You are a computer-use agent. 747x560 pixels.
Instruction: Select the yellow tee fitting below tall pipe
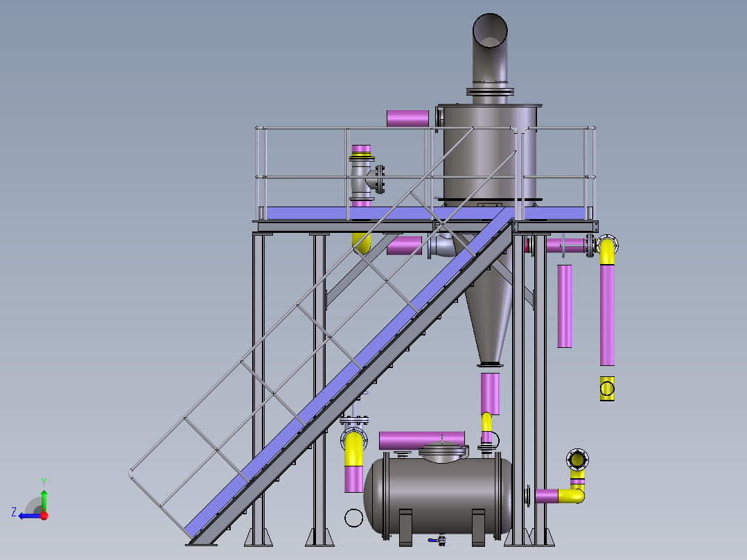[607, 388]
